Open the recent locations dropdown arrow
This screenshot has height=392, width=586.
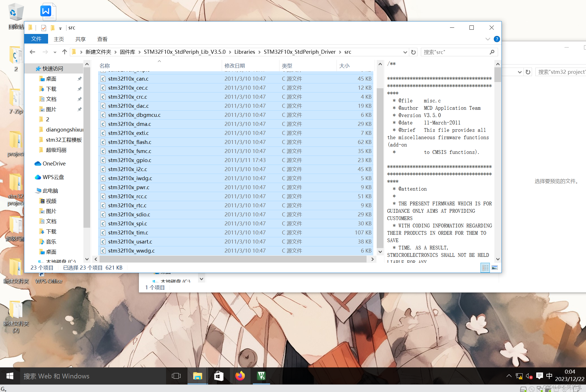(55, 52)
